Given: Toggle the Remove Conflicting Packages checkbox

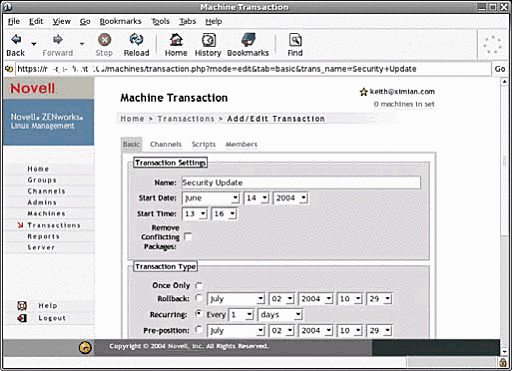Looking at the screenshot, I should click(188, 237).
